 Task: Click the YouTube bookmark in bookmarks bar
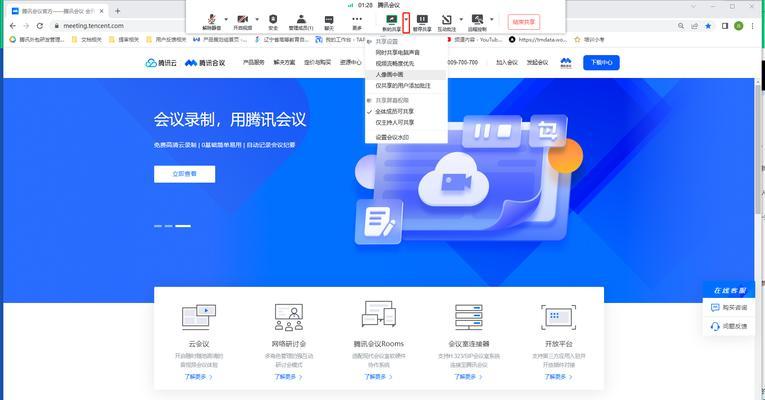coord(475,40)
